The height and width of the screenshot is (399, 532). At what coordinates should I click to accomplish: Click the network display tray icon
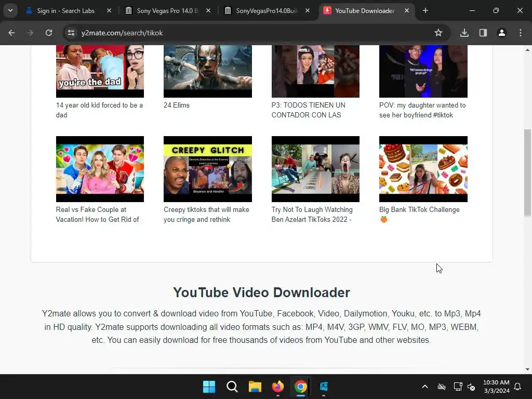point(458,387)
